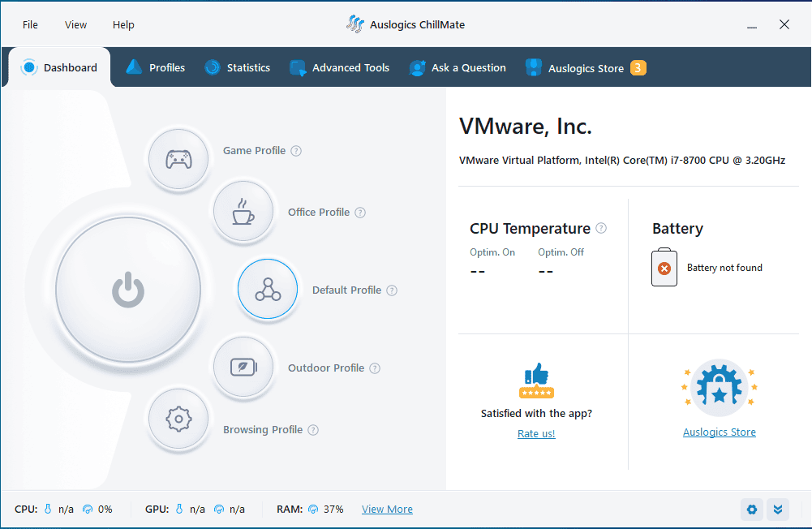This screenshot has width=812, height=529.
Task: Minimize the ChillMate window
Action: click(x=752, y=25)
